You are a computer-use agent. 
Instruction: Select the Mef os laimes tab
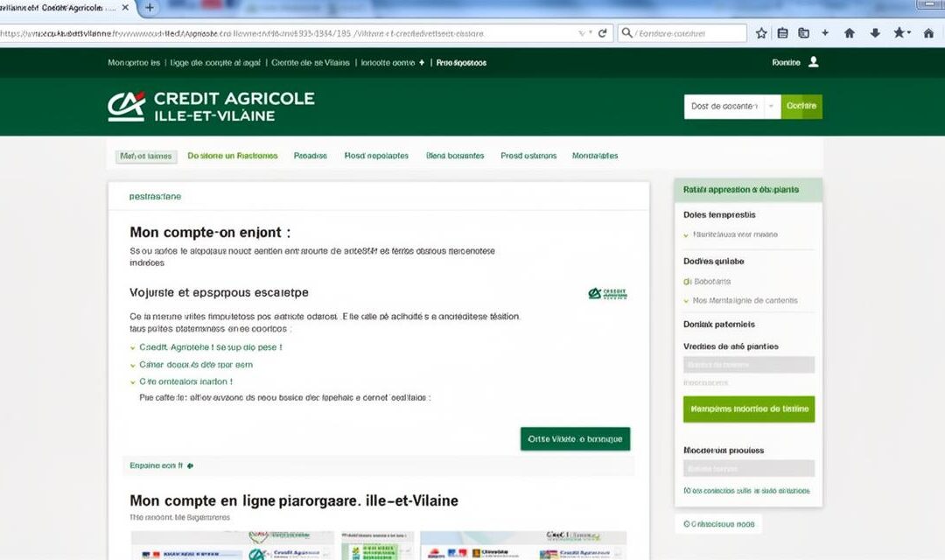pyautogui.click(x=146, y=157)
